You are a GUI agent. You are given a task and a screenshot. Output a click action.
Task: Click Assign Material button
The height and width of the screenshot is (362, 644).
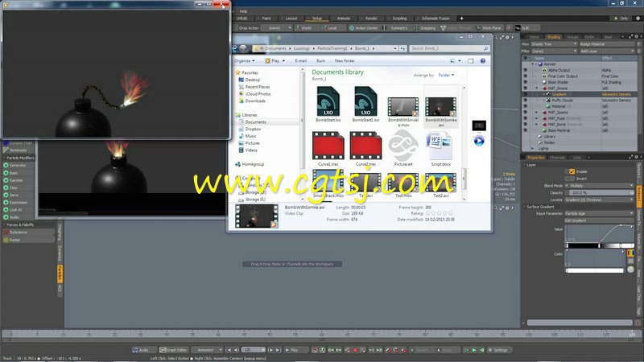(x=607, y=44)
